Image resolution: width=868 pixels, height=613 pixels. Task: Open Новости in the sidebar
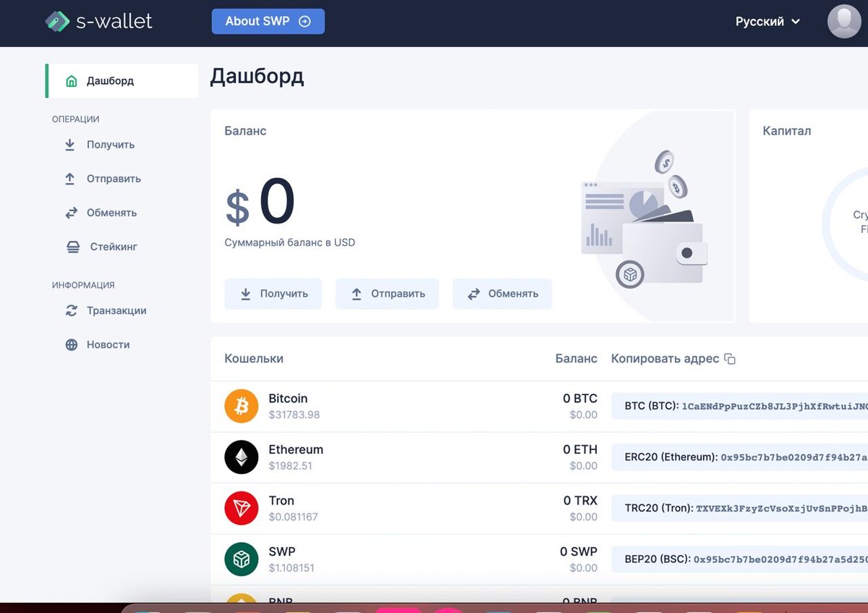[98, 344]
